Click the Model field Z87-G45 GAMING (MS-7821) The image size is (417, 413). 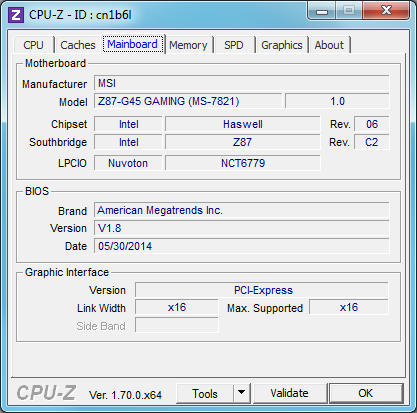click(x=188, y=101)
